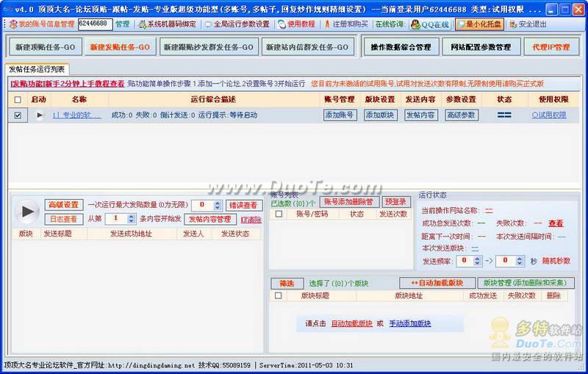The height and width of the screenshot is (374, 588).
Task: Decrease max post count with down arrow
Action: pos(218,208)
